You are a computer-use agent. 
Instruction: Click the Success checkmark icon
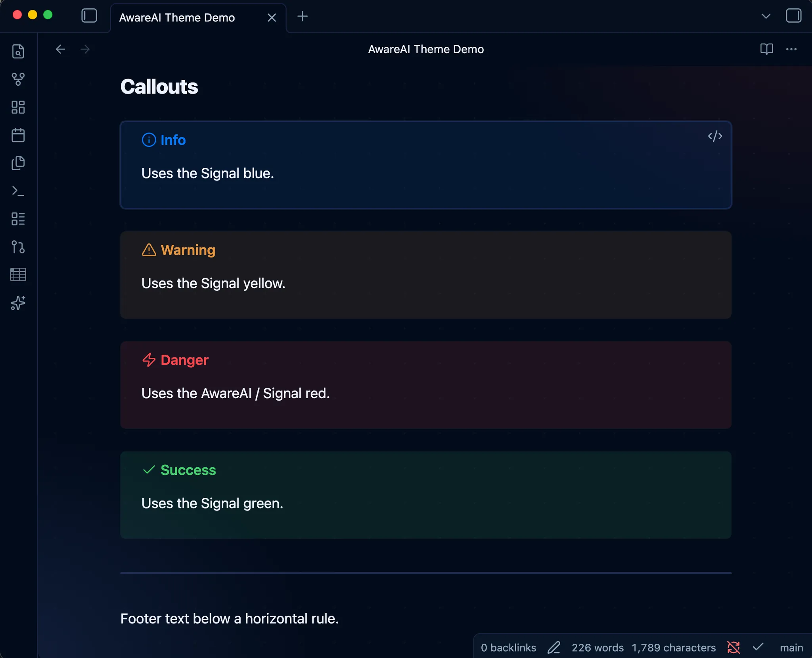click(x=149, y=470)
